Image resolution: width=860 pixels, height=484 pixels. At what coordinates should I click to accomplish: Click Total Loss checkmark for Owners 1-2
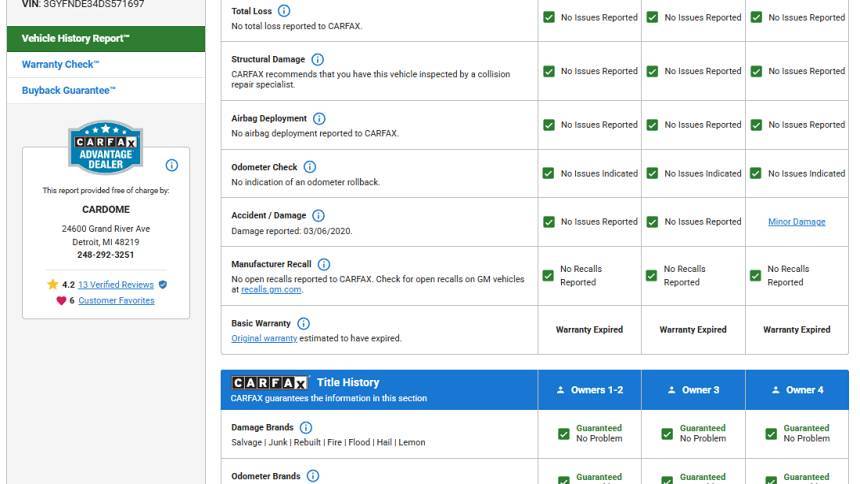[x=548, y=18]
